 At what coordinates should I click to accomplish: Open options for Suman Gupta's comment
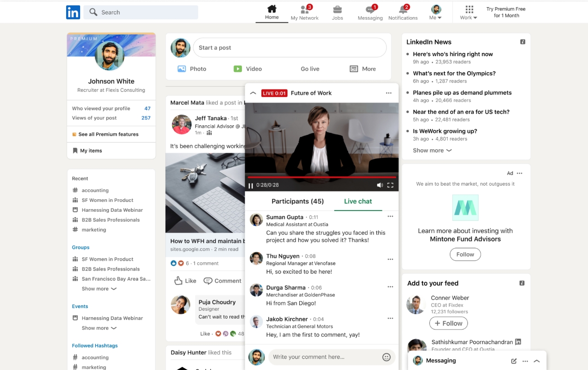pos(391,216)
